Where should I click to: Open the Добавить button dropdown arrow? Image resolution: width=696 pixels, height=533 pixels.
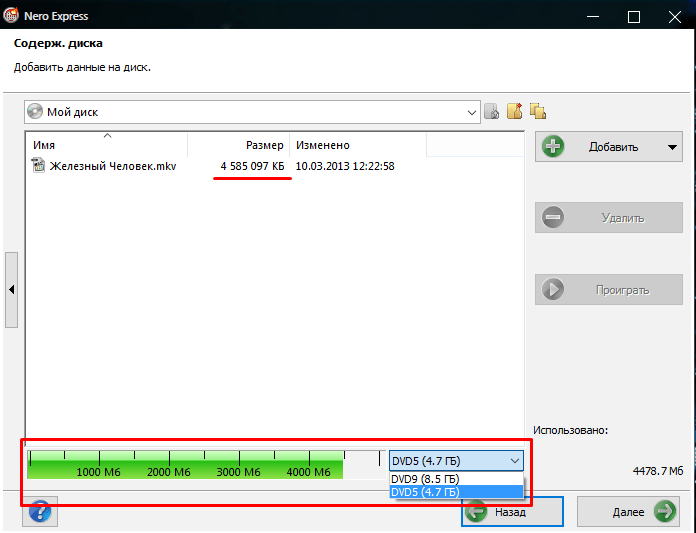672,147
